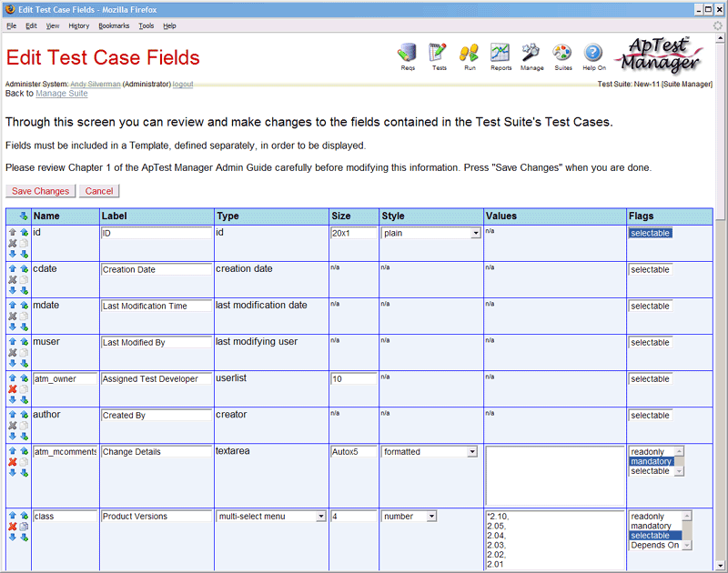
Task: Toggle the selectable flag for cdate
Action: click(x=650, y=269)
